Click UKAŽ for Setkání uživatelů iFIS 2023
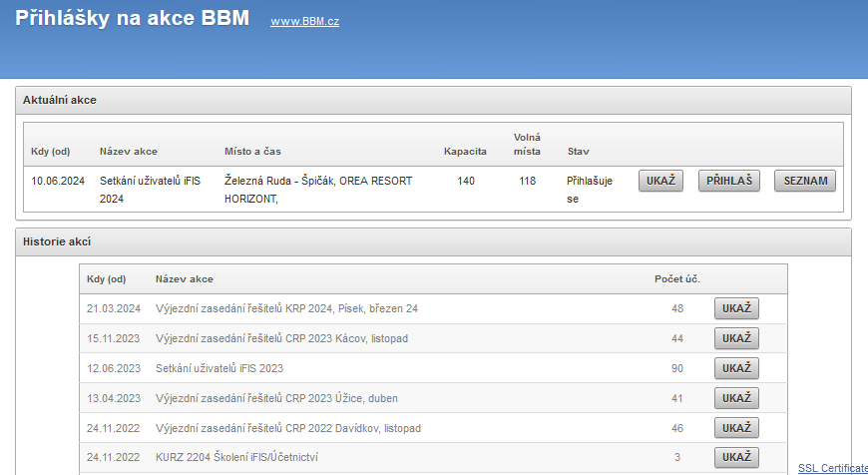Image resolution: width=868 pixels, height=475 pixels. point(736,368)
